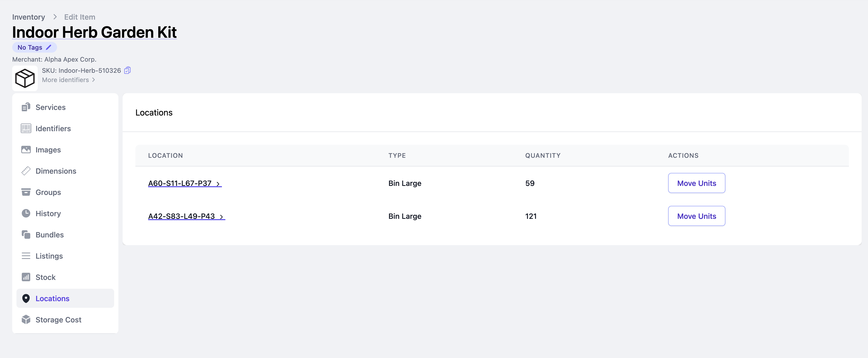
Task: Move units from location A42-S83-L49-P43
Action: (697, 216)
